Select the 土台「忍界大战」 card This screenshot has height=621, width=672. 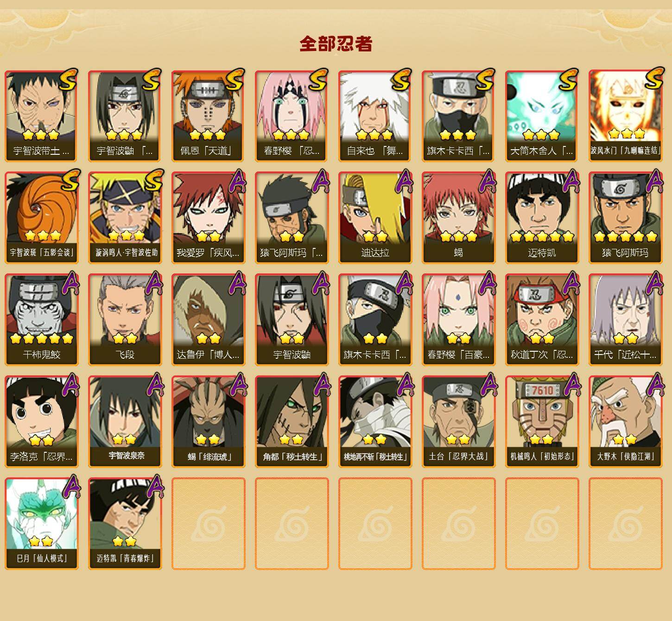(458, 422)
